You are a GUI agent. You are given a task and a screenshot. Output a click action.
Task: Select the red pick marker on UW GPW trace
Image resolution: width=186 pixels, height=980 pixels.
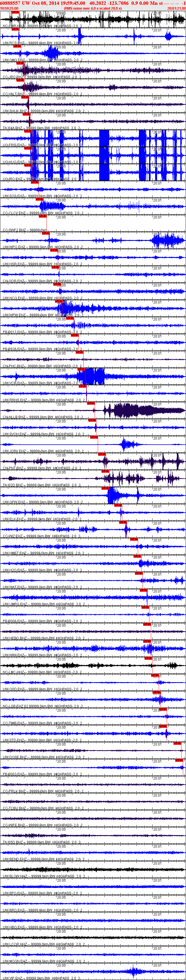coord(105,488)
